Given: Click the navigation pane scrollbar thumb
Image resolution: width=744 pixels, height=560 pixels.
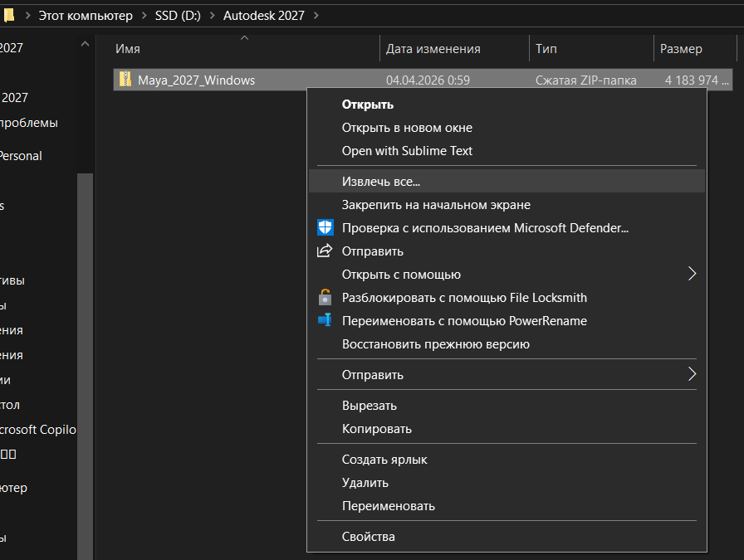Looking at the screenshot, I should 85,365.
